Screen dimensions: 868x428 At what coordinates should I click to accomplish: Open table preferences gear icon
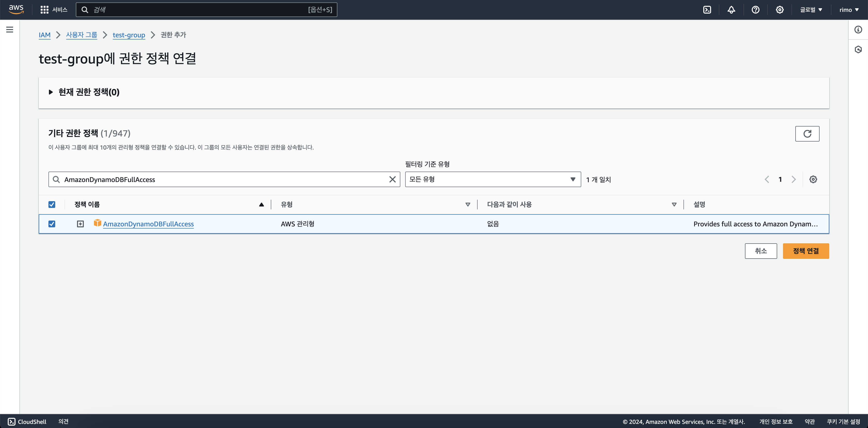coord(813,179)
